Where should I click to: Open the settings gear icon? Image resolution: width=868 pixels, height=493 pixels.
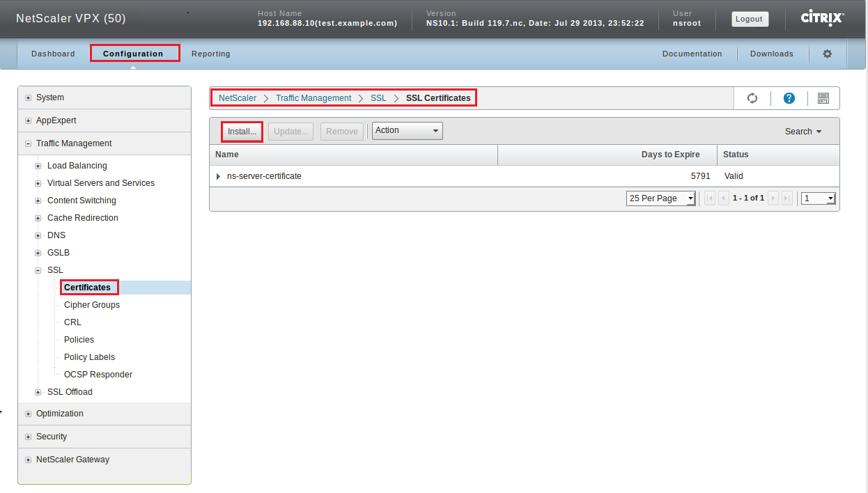827,54
